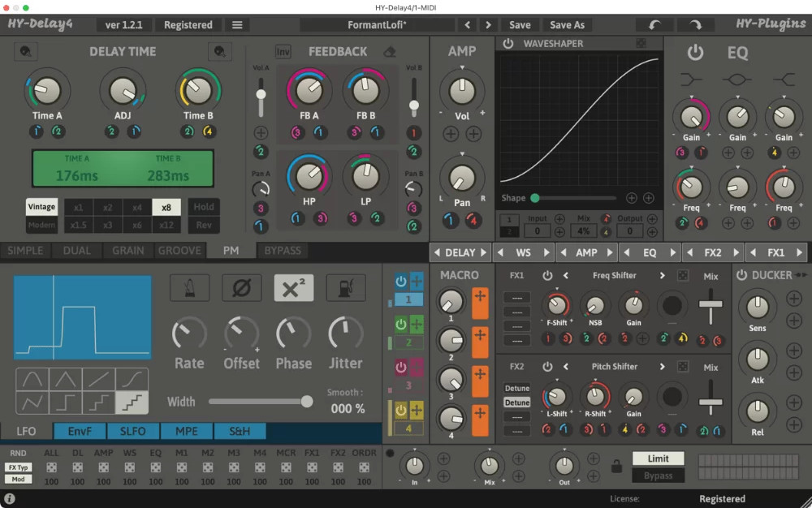Screen dimensions: 812x508
Task: Select the S&H tab
Action: click(239, 431)
